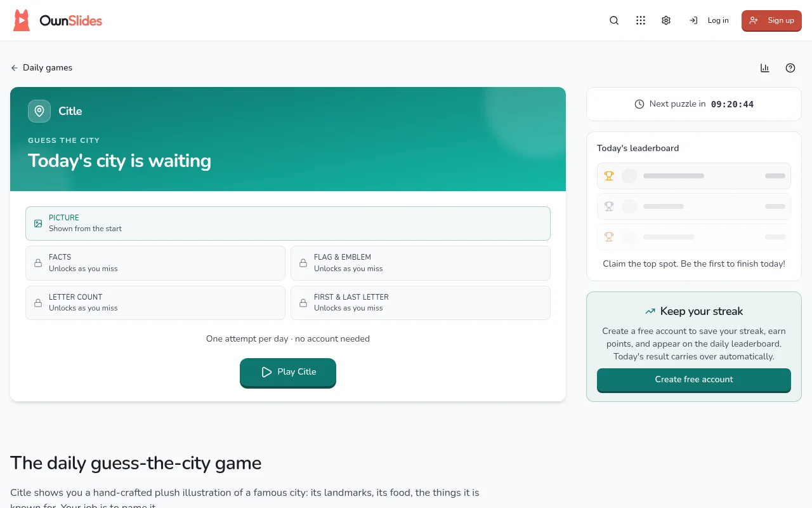Click "Today's city is waiting" heading
This screenshot has height=508, width=812.
point(119,161)
